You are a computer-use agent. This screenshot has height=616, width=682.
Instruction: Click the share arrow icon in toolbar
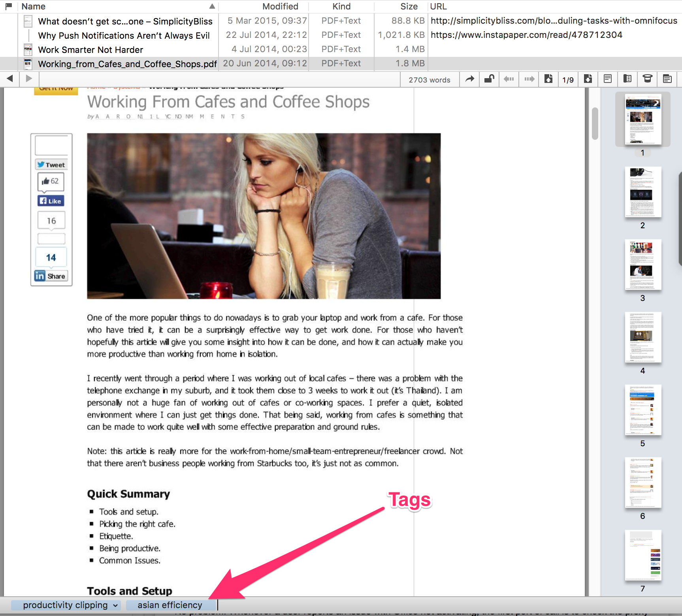[469, 79]
